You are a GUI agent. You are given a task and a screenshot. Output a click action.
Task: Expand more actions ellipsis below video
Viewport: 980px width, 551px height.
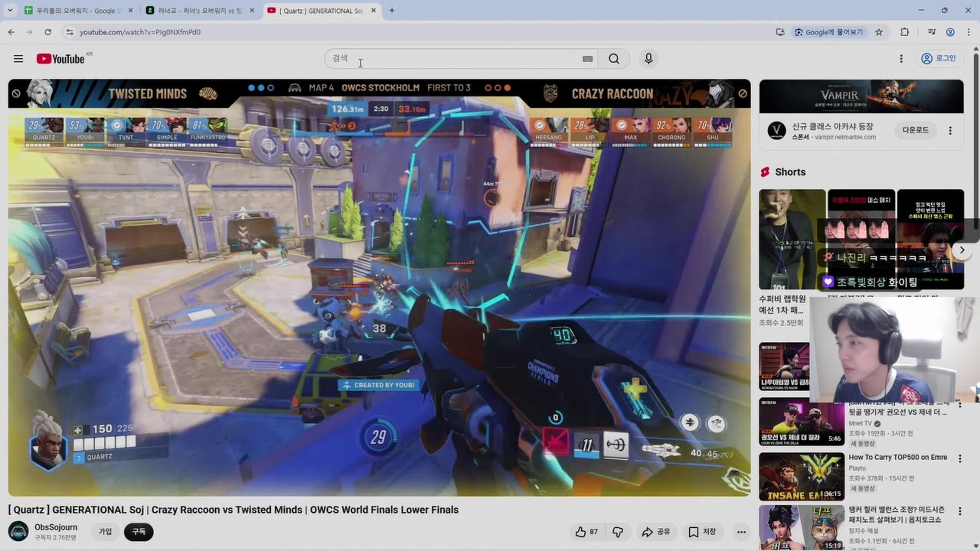pos(741,532)
